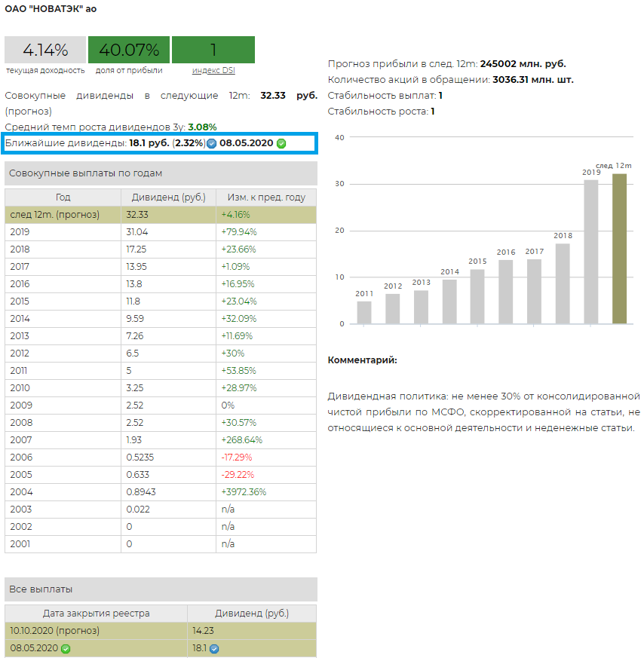Click the 0% change value for 2009
Image resolution: width=644 pixels, height=658 pixels.
tap(228, 406)
